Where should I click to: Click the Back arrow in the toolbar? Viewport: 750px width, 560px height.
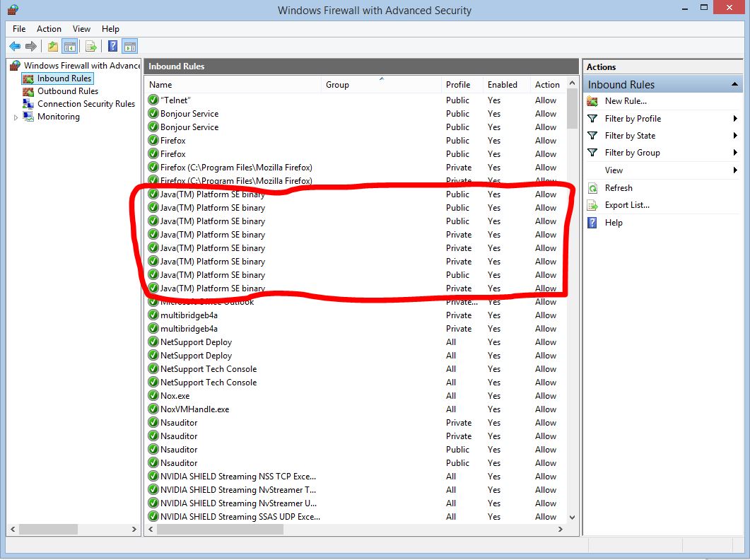[15, 47]
